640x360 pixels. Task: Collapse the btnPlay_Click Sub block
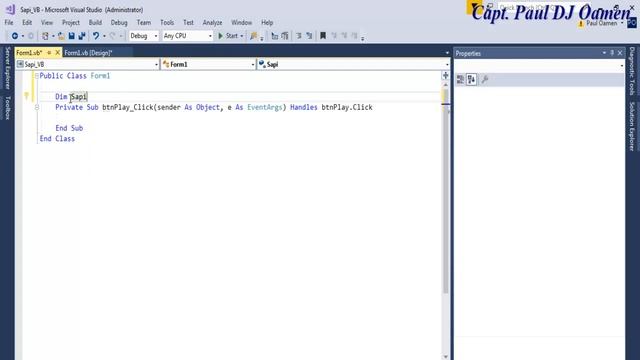pos(37,107)
